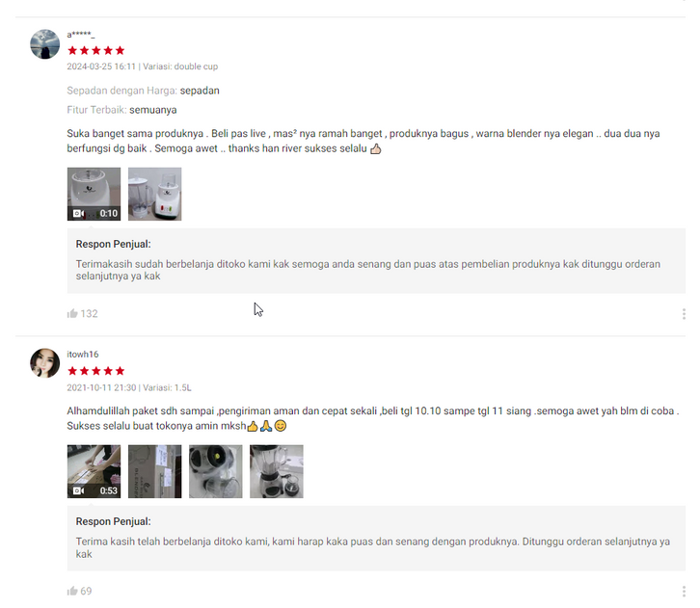Select seller response under double cup review

click(x=376, y=261)
